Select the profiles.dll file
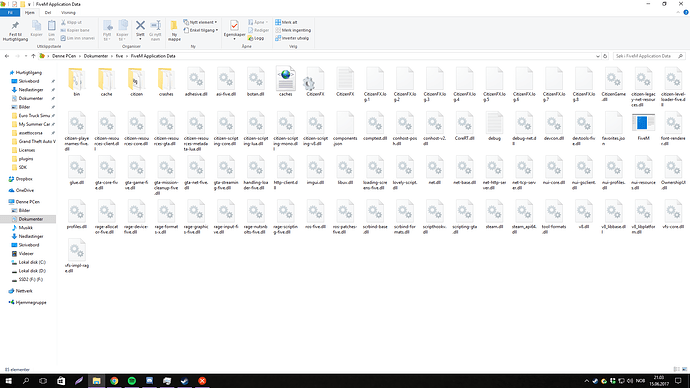Image resolution: width=690 pixels, height=388 pixels. point(77,215)
